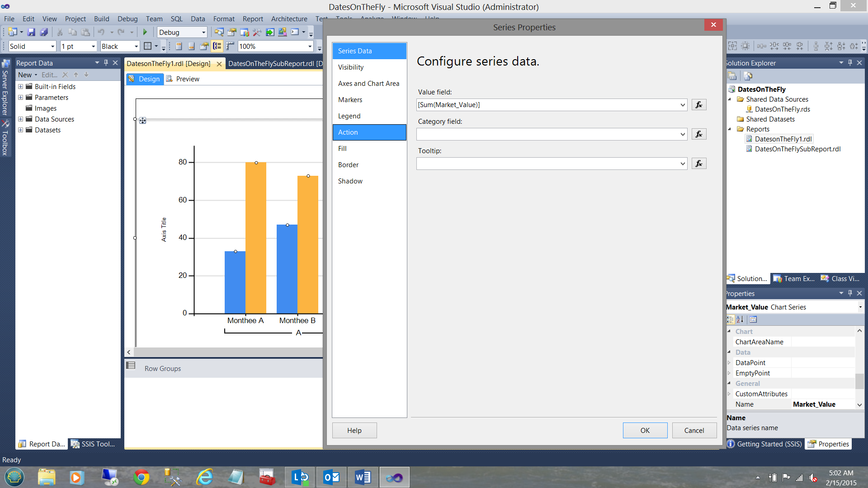Pin the Report Data panel
868x488 pixels.
(x=106, y=63)
